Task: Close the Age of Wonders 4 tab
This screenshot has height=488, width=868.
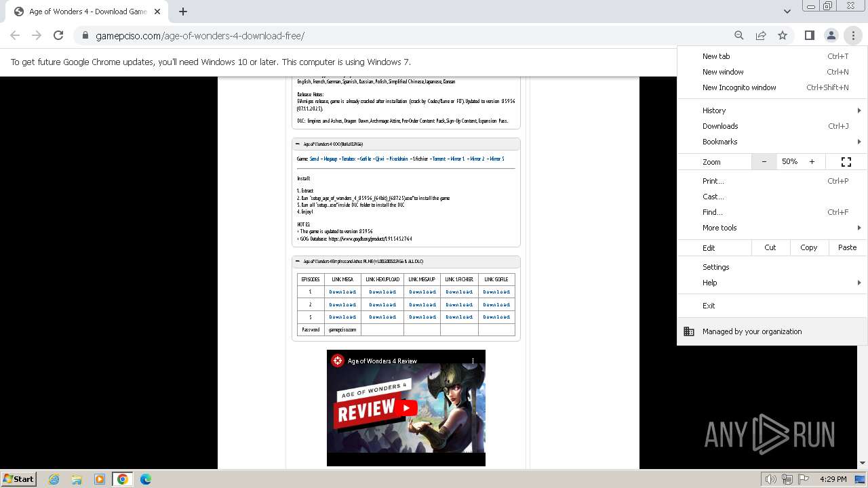Action: pos(157,12)
